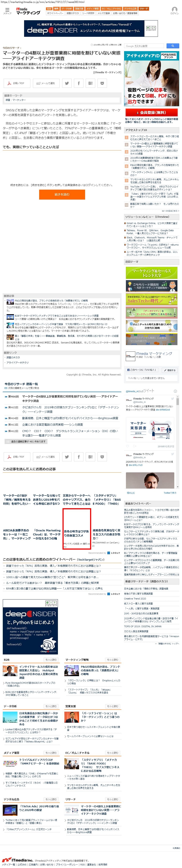Open the deep INSIDER banner at the top

pyautogui.click(x=91, y=28)
